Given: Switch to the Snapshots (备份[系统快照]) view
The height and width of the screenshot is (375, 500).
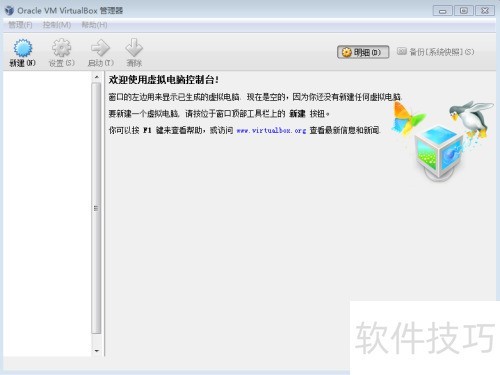Looking at the screenshot, I should pos(435,52).
